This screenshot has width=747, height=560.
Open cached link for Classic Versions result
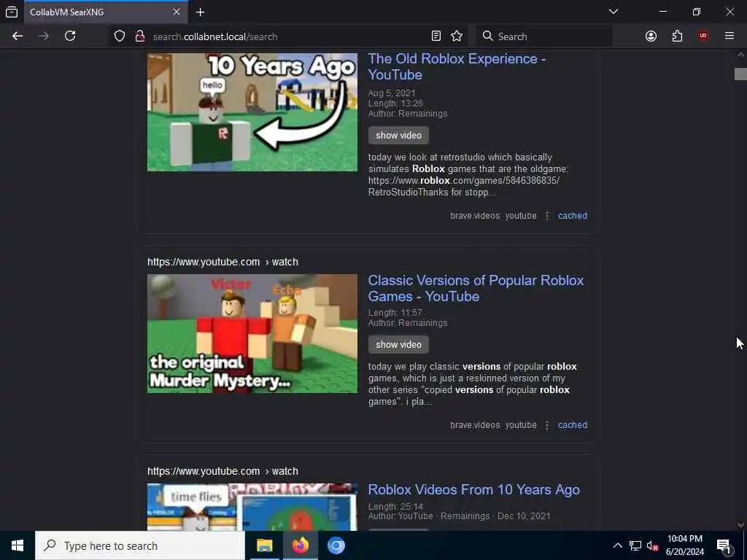point(573,425)
